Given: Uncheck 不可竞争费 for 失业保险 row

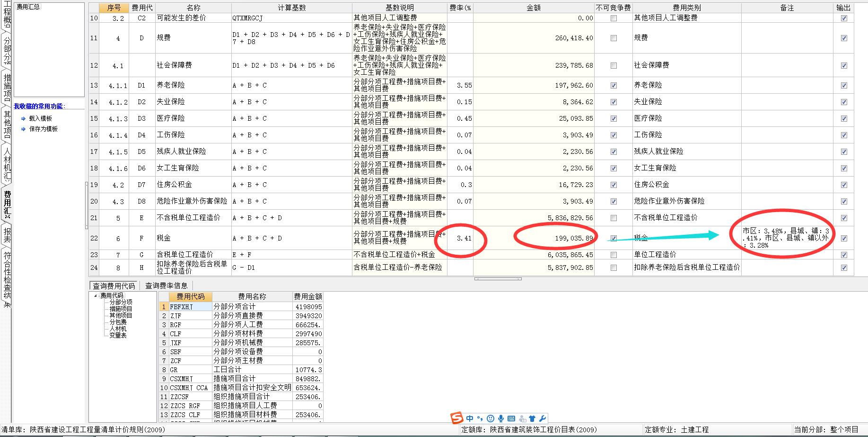Looking at the screenshot, I should [x=614, y=102].
